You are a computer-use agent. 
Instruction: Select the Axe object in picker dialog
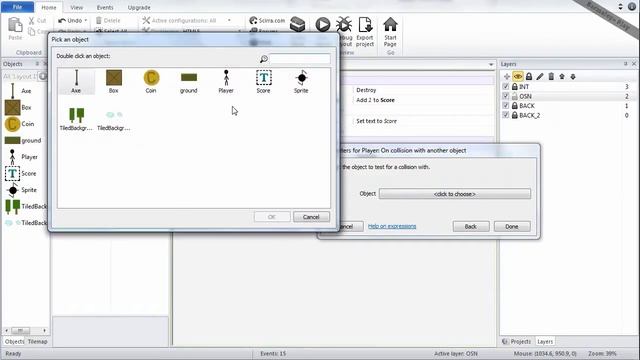click(x=76, y=81)
